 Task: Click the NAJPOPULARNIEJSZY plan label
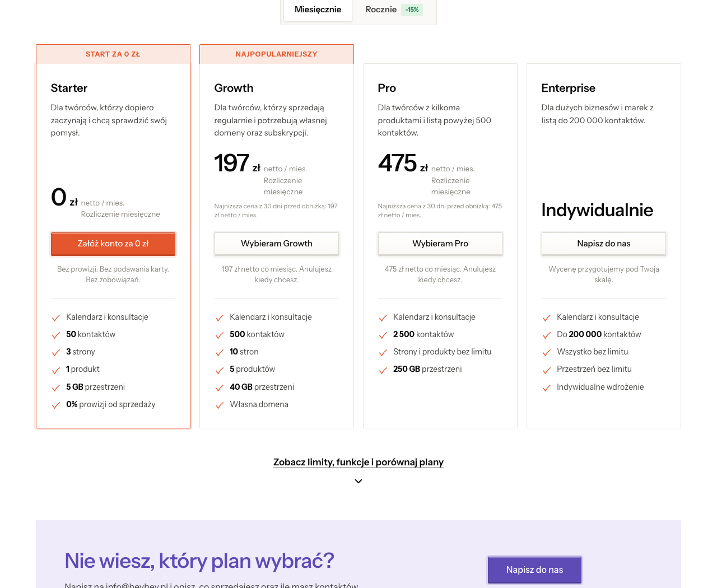[x=277, y=54]
